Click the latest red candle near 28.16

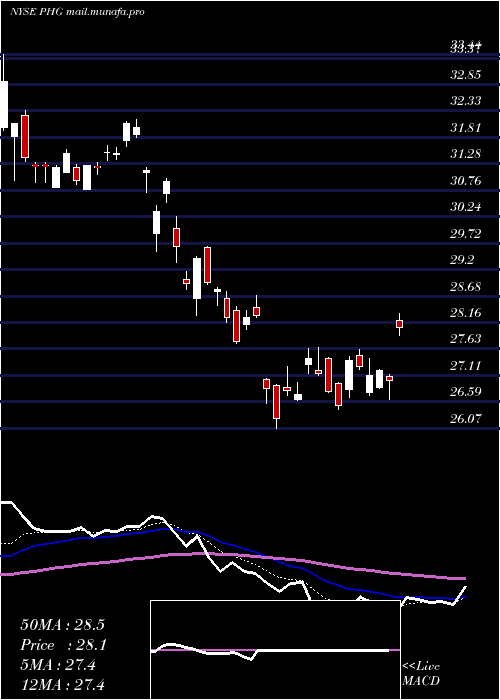tap(400, 324)
